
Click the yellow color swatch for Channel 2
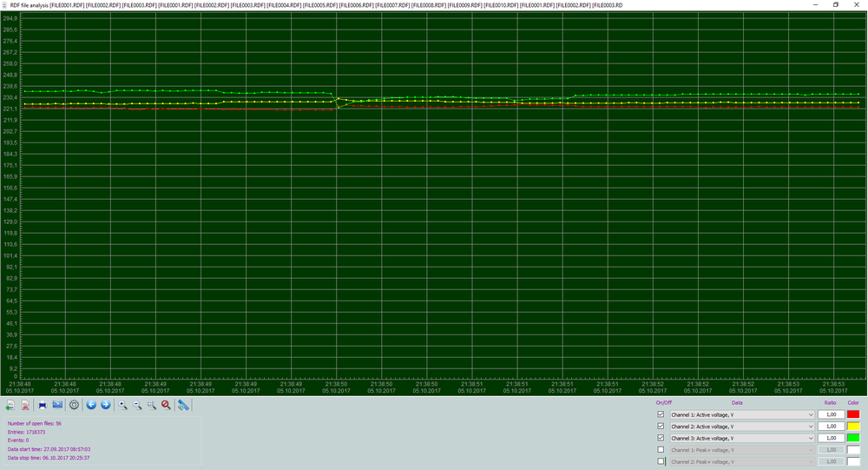click(853, 427)
